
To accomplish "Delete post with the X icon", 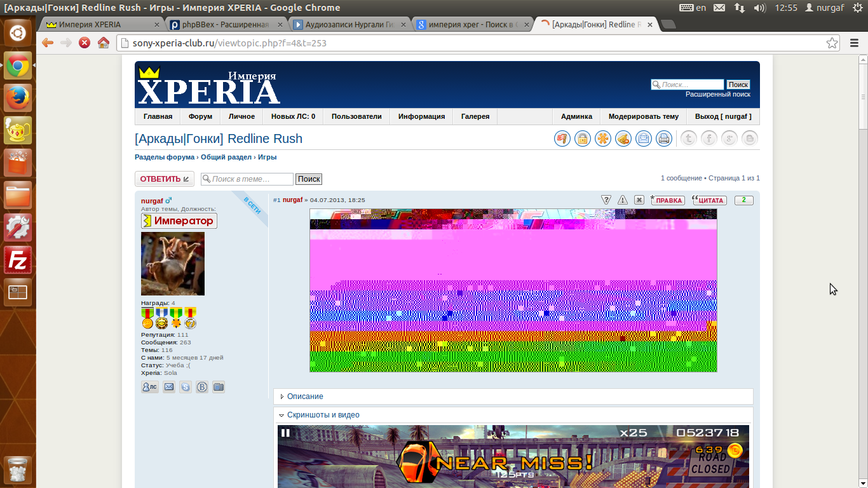I will click(x=639, y=200).
